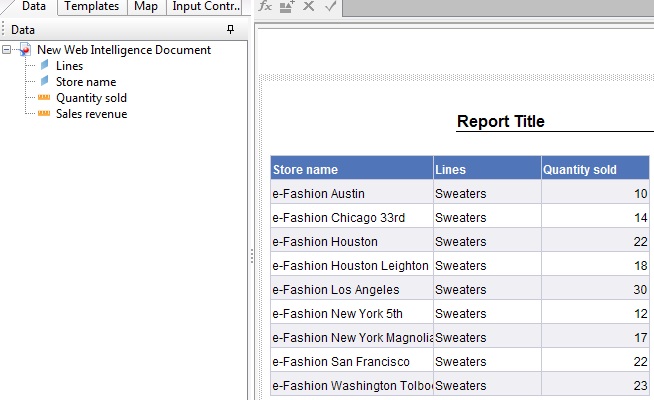The width and height of the screenshot is (654, 400).
Task: Select Store name in the data tree
Action: click(86, 82)
